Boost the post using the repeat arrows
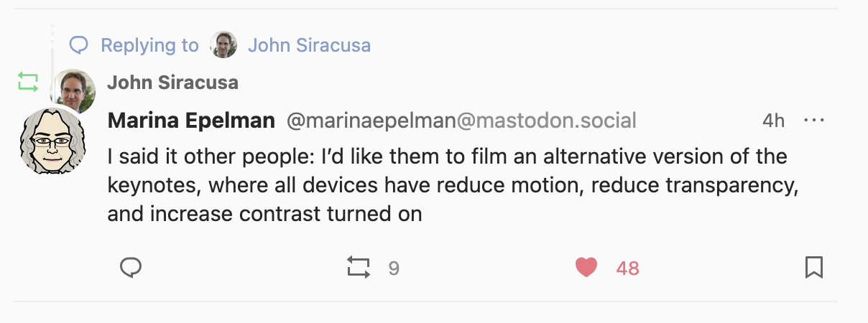The height and width of the screenshot is (323, 868). point(358,268)
